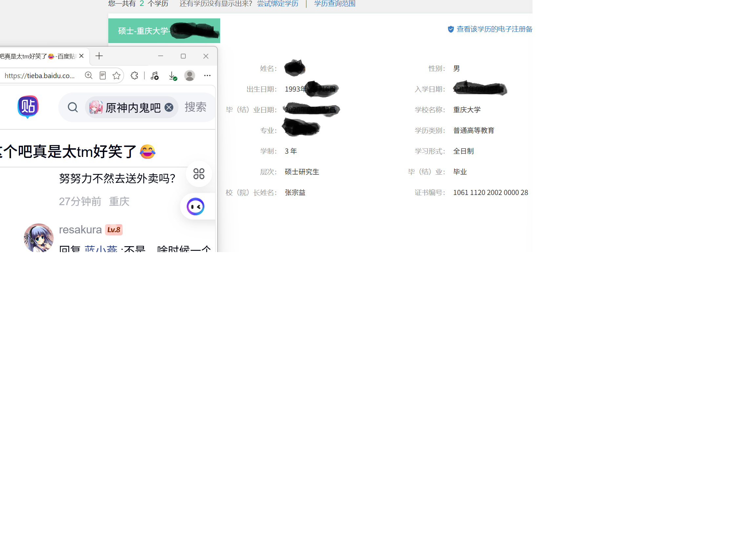Open browser extensions puzzle icon
The width and height of the screenshot is (756, 537).
click(135, 76)
